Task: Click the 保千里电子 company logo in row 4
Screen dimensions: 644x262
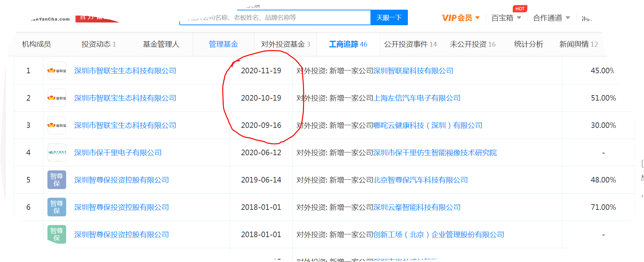Action: point(57,152)
